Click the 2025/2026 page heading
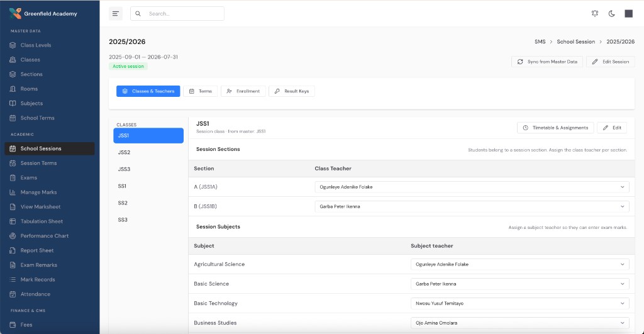Viewport: 644px width, 334px height. click(x=127, y=42)
